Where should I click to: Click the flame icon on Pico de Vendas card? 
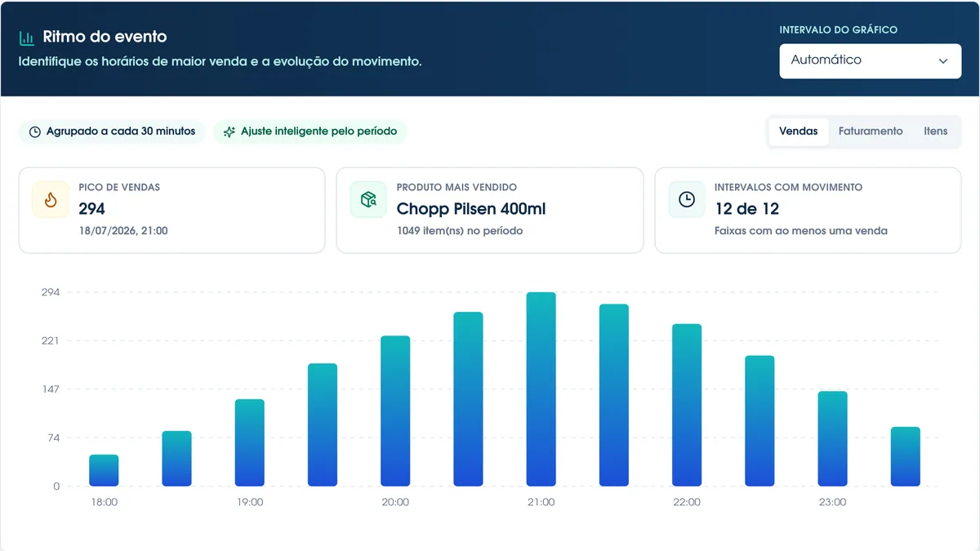[51, 200]
